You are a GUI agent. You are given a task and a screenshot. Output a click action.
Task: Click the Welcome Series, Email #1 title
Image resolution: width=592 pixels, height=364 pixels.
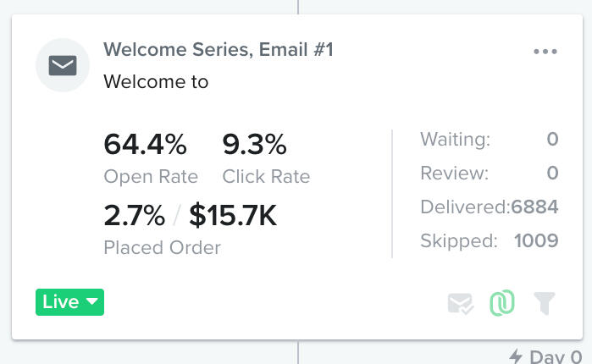click(218, 50)
